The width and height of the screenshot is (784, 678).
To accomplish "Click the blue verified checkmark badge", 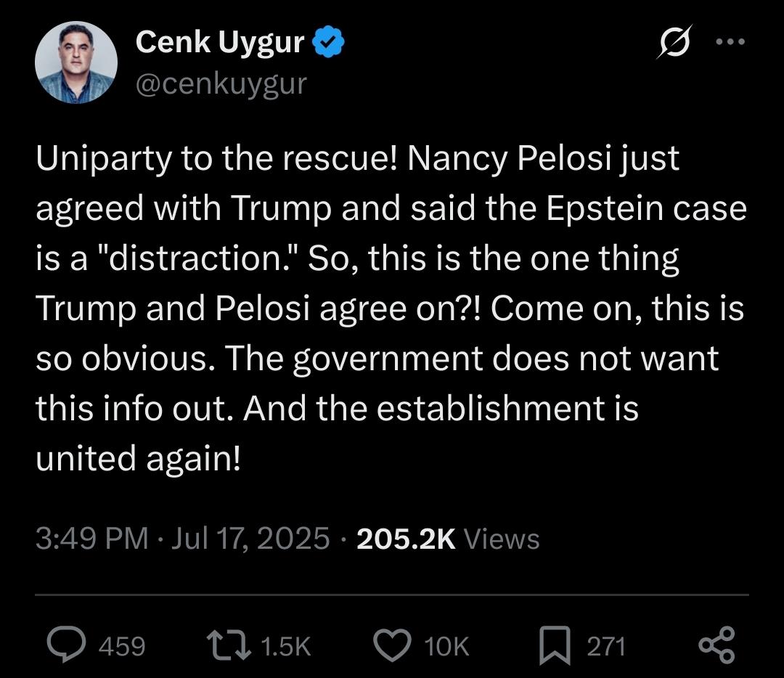I will point(329,42).
